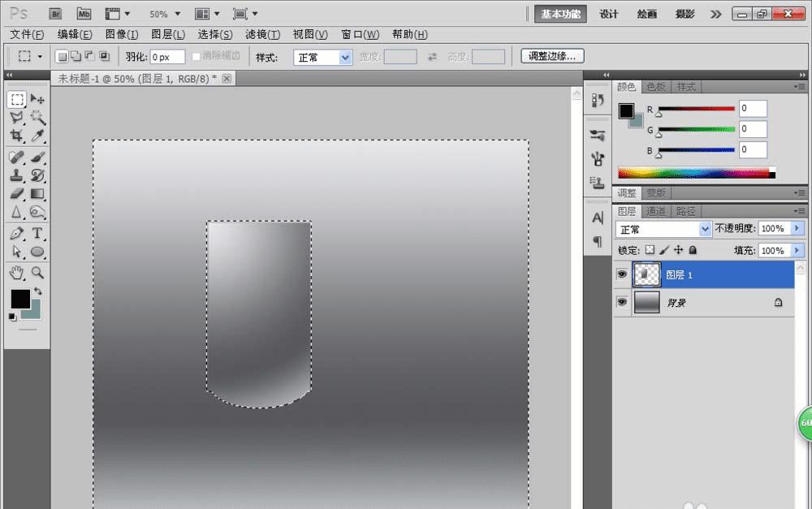Image resolution: width=812 pixels, height=509 pixels.
Task: Select the Gradient tool
Action: point(37,193)
